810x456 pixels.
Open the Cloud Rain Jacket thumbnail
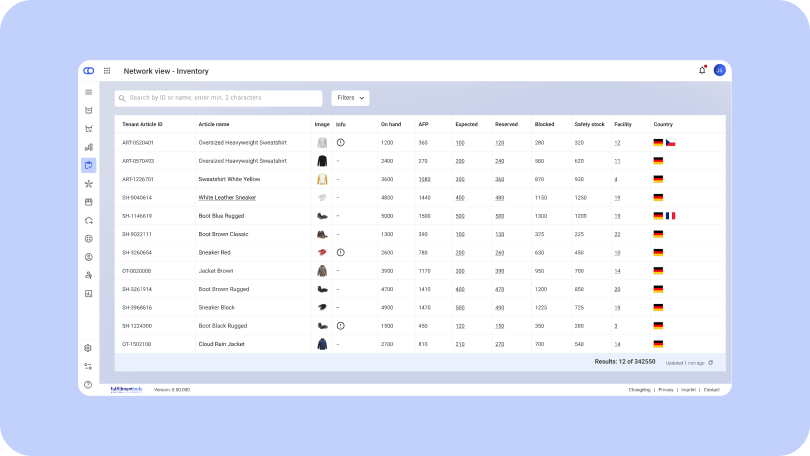(322, 344)
